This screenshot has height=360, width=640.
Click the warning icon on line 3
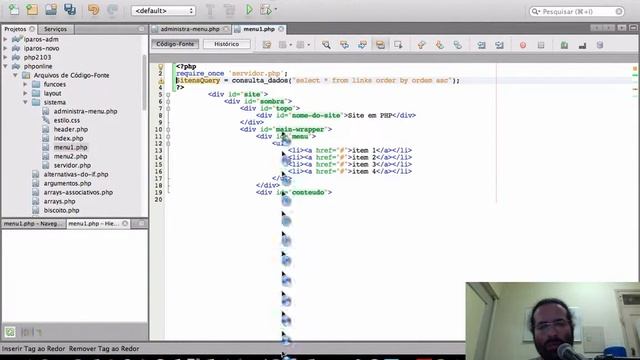point(161,81)
